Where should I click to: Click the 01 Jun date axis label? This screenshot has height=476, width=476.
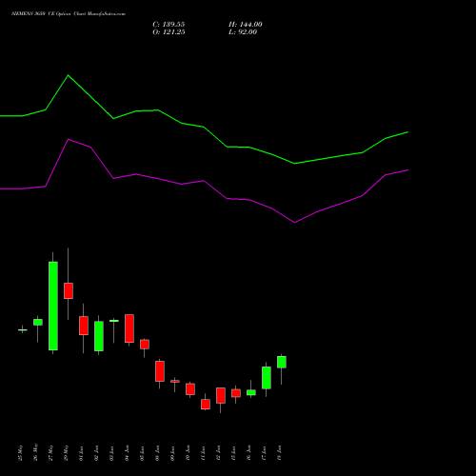coord(82,453)
